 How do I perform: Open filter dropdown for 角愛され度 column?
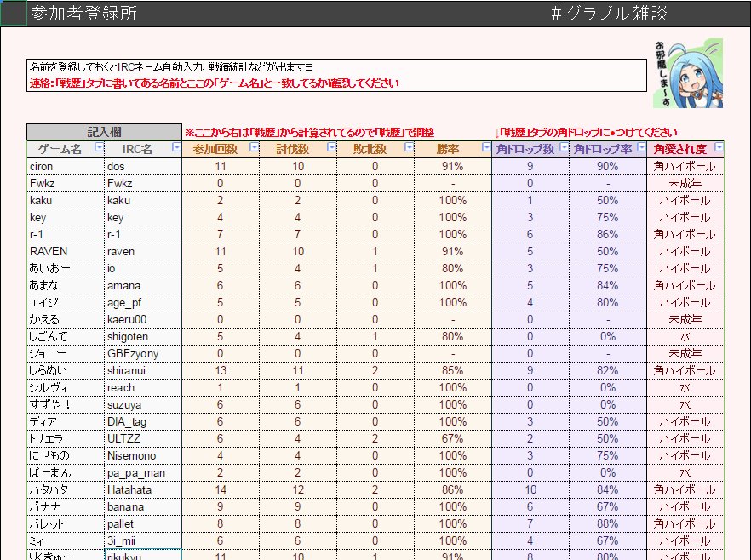click(719, 147)
